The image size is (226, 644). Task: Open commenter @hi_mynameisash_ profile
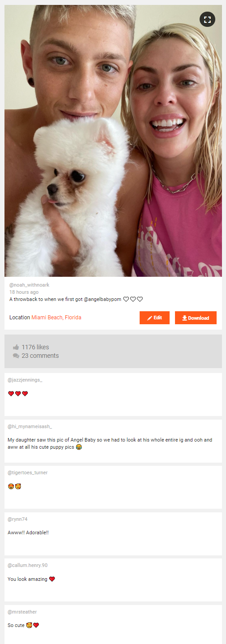click(30, 426)
